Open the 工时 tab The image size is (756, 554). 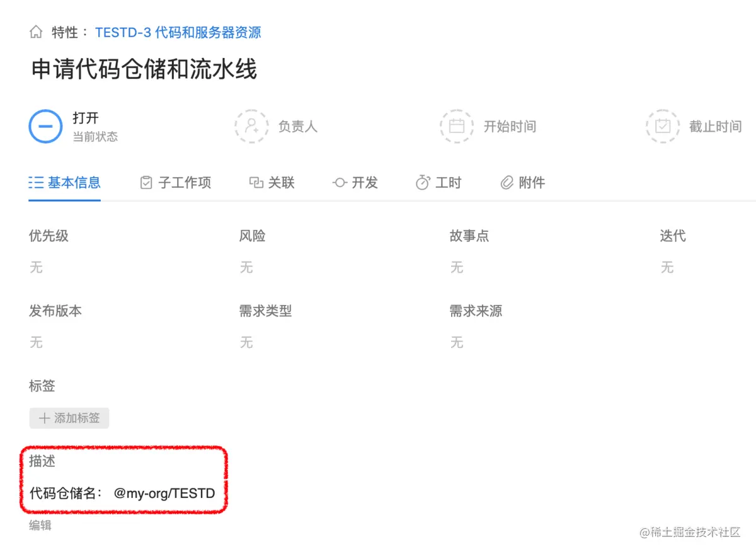coord(438,183)
